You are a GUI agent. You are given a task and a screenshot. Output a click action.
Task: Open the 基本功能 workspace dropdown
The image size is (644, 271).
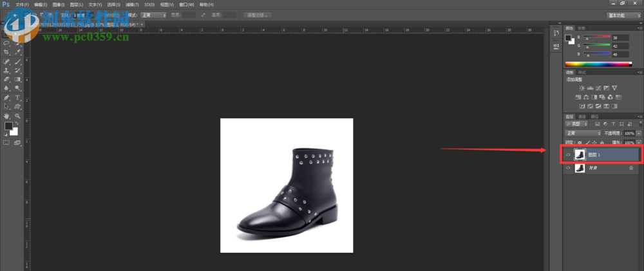coord(624,15)
